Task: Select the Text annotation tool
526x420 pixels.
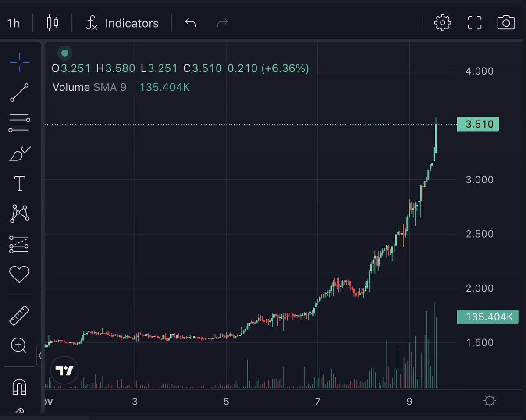Action: (20, 184)
